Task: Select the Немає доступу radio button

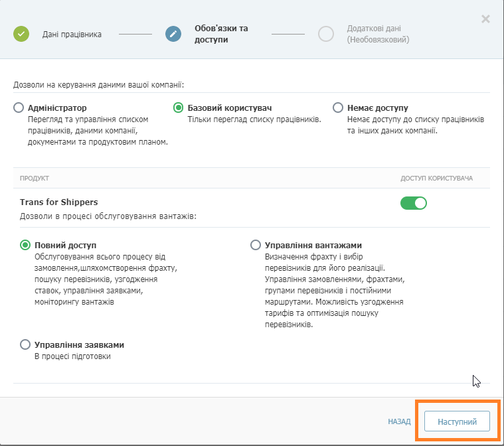Action: coord(338,108)
